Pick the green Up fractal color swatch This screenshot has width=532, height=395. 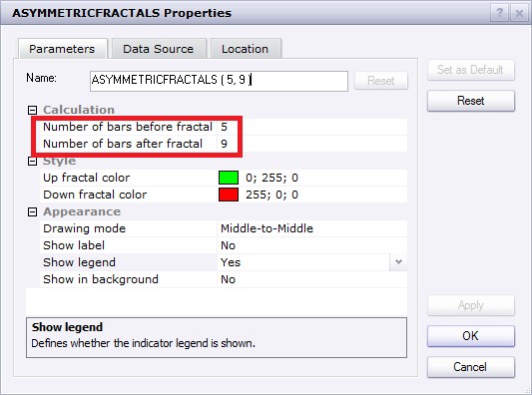click(229, 178)
